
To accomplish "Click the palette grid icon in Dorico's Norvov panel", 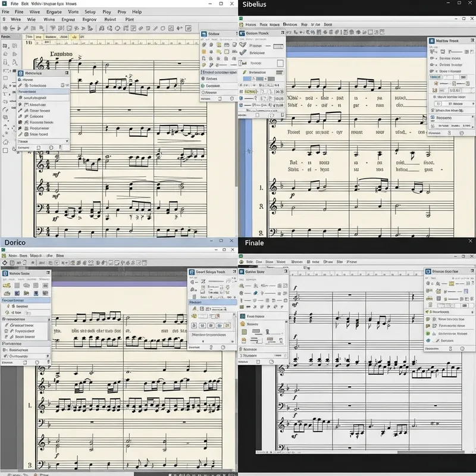I will pos(18,284).
